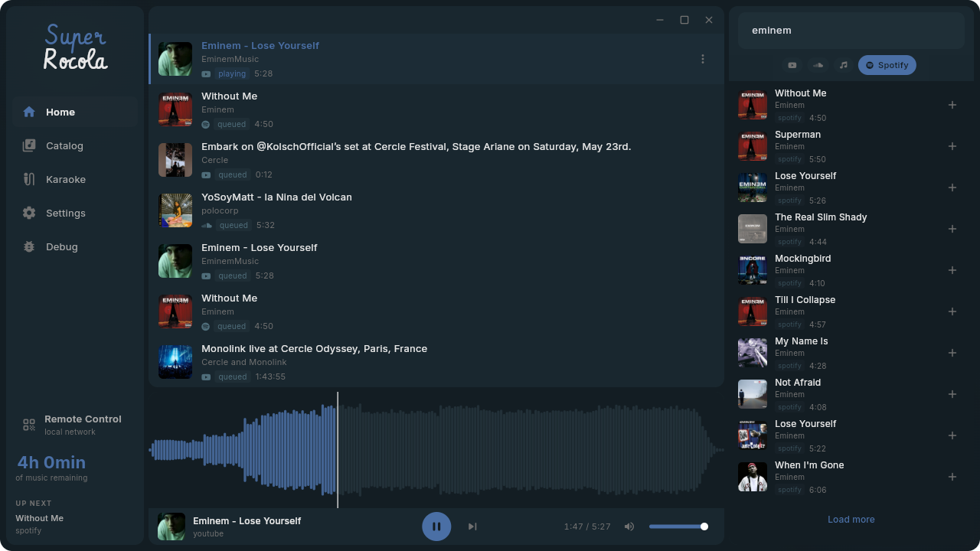Screen dimensions: 980x551
Task: Mute the volume speaker icon
Action: tap(629, 527)
